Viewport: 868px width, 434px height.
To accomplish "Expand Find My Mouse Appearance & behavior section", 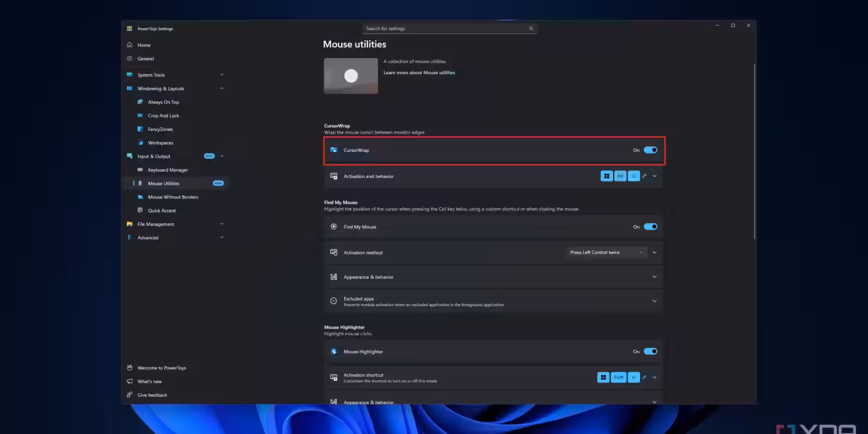I will [654, 277].
